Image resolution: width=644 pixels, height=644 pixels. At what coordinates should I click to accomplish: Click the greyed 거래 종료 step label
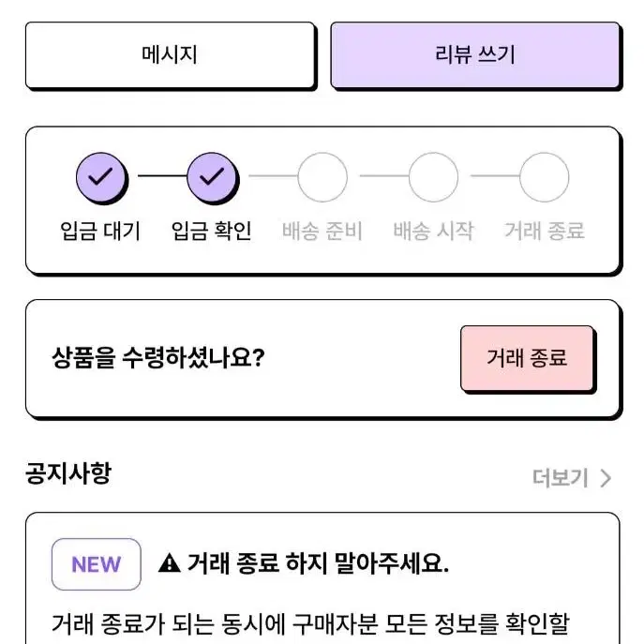pos(545,231)
